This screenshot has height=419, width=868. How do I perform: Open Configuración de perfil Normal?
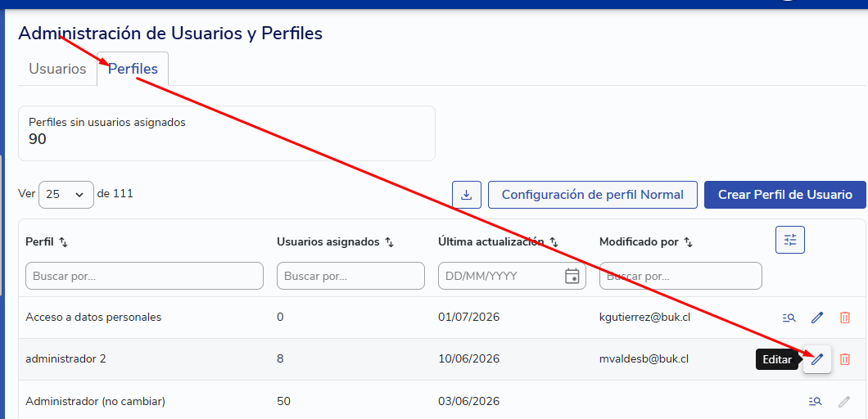592,195
